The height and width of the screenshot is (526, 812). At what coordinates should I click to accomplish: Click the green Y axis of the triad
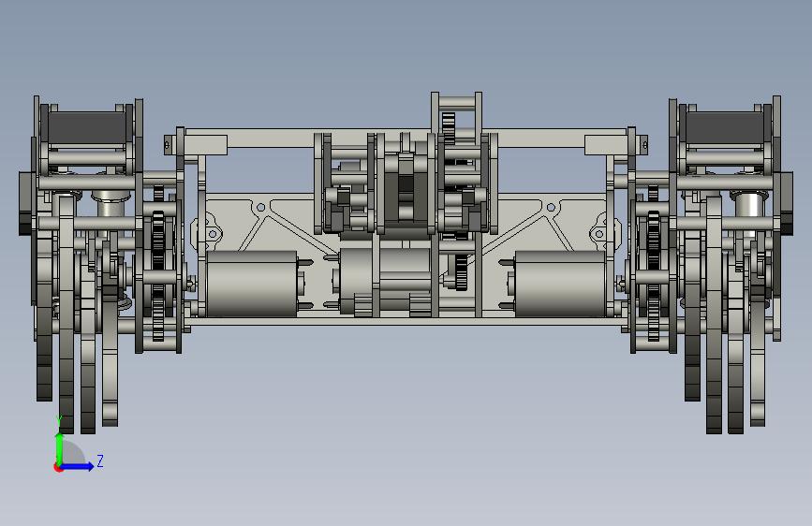pyautogui.click(x=60, y=448)
